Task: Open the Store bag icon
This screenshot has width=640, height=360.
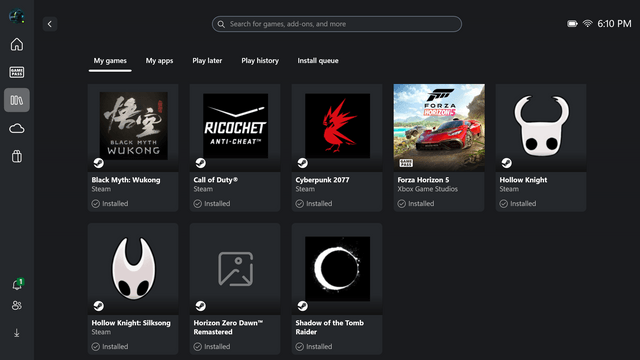Action: [17, 156]
